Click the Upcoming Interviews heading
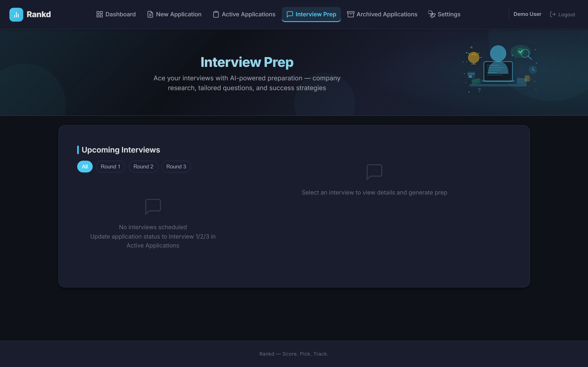The width and height of the screenshot is (588, 367). 121,150
